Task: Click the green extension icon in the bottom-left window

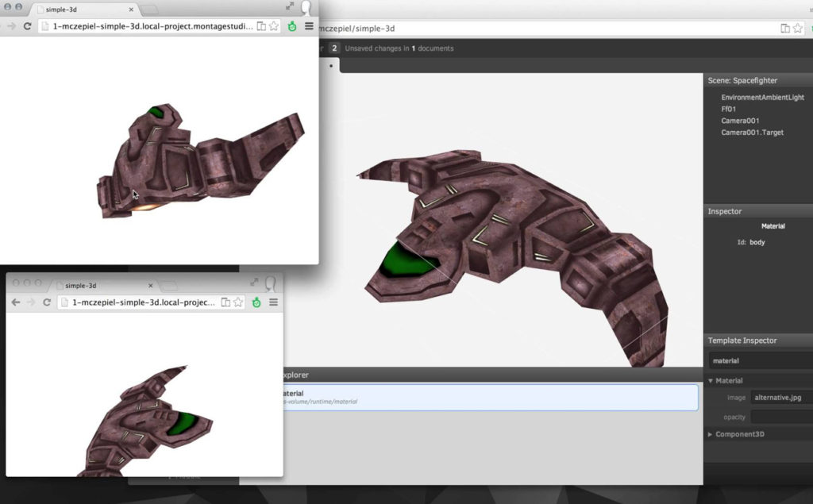Action: coord(256,302)
